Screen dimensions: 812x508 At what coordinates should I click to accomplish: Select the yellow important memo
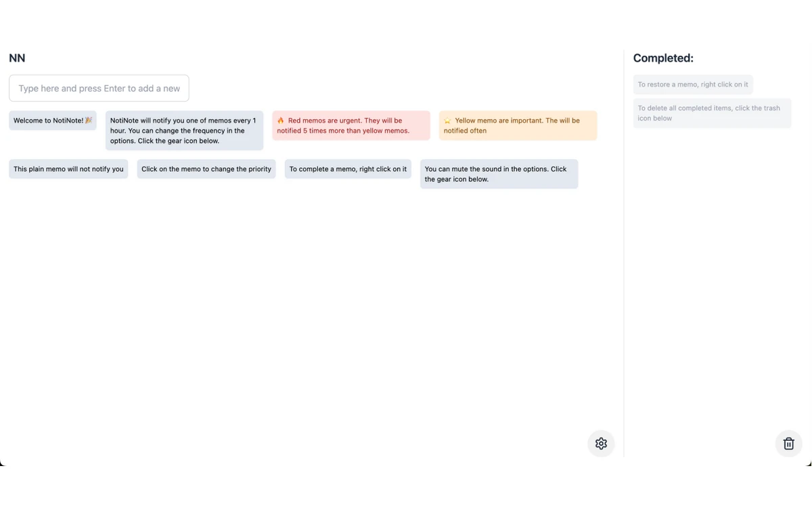518,125
